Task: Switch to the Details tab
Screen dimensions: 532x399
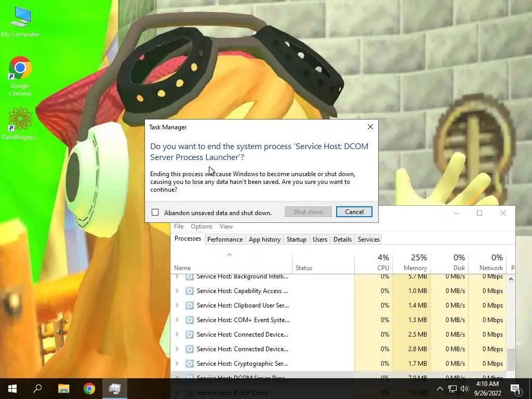Action: (x=343, y=239)
